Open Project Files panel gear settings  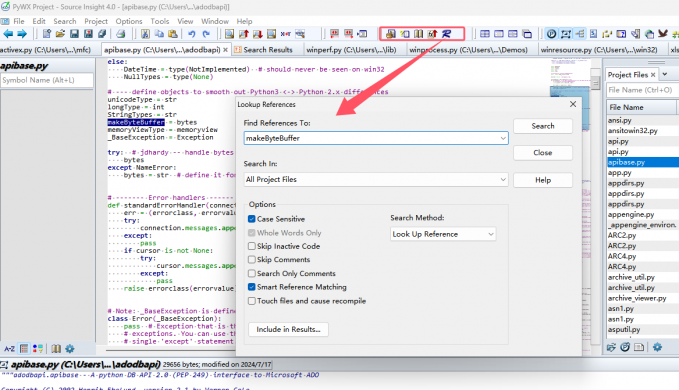[657, 347]
